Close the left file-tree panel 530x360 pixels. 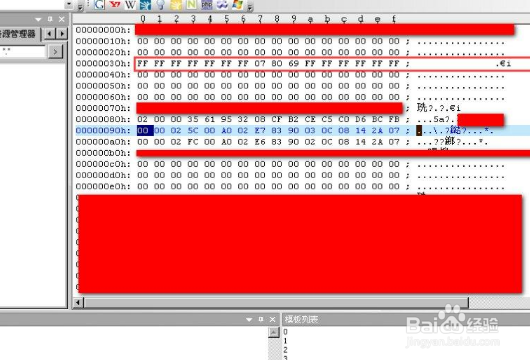(62, 19)
